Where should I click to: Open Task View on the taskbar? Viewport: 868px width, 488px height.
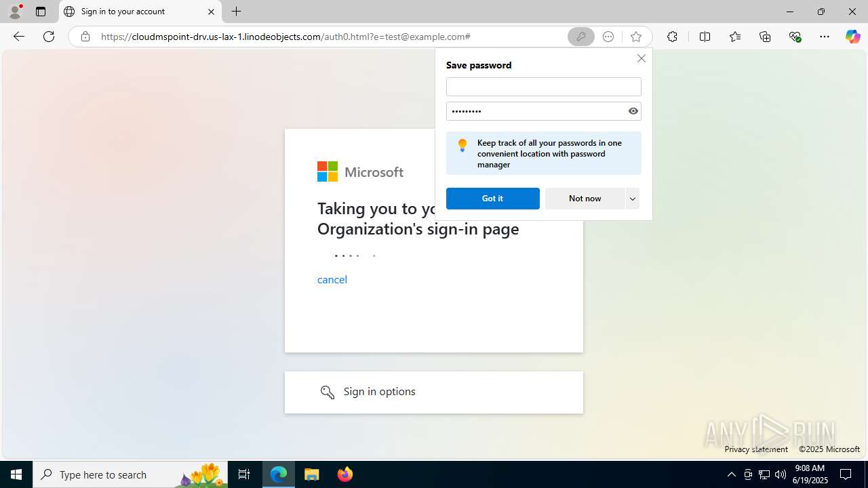coord(244,474)
